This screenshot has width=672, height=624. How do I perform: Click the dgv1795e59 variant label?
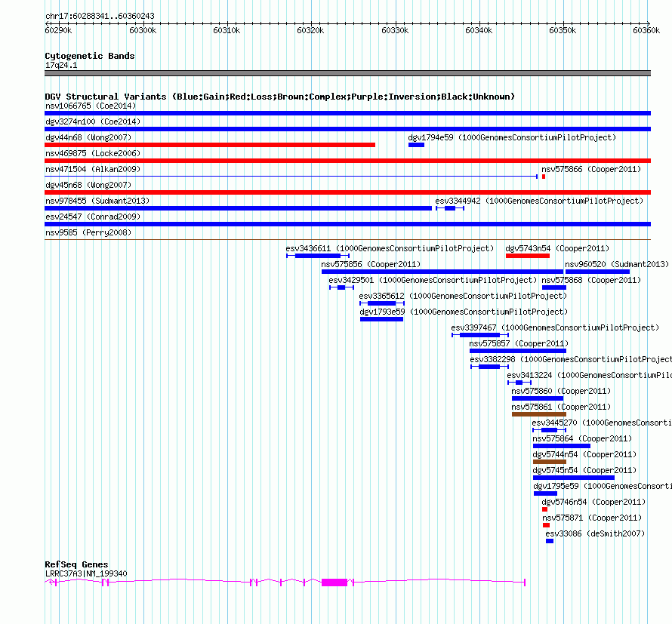coord(603,486)
